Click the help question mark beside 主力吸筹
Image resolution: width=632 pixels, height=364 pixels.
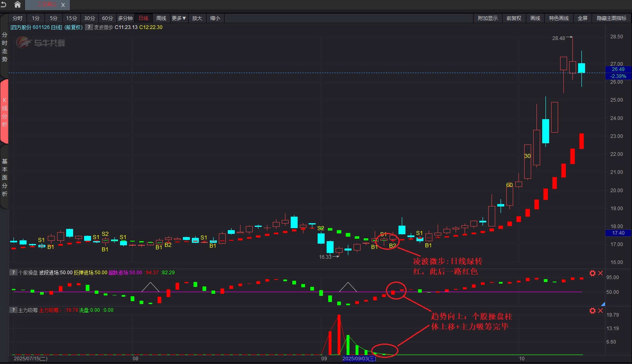[x=13, y=310]
